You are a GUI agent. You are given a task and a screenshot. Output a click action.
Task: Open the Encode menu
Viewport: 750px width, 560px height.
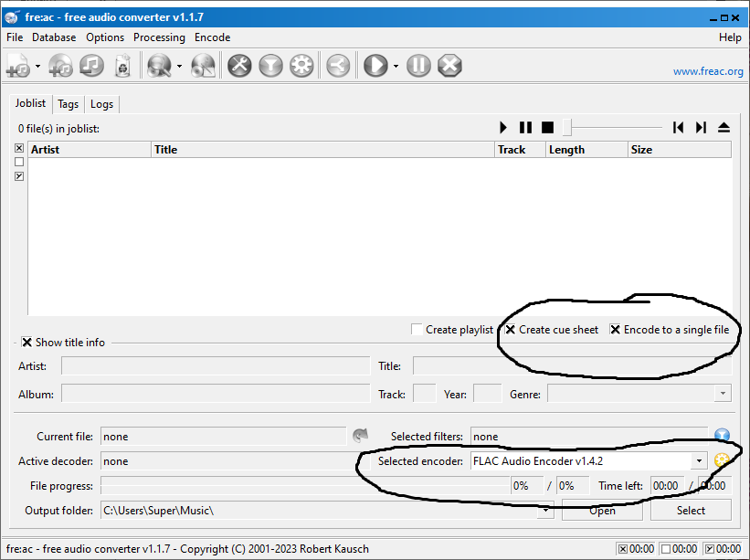click(x=212, y=37)
